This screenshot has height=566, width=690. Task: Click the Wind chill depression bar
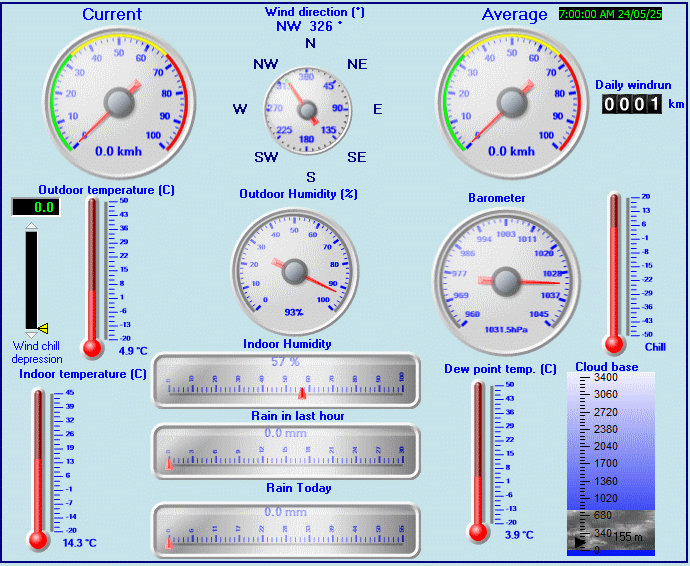click(x=31, y=280)
